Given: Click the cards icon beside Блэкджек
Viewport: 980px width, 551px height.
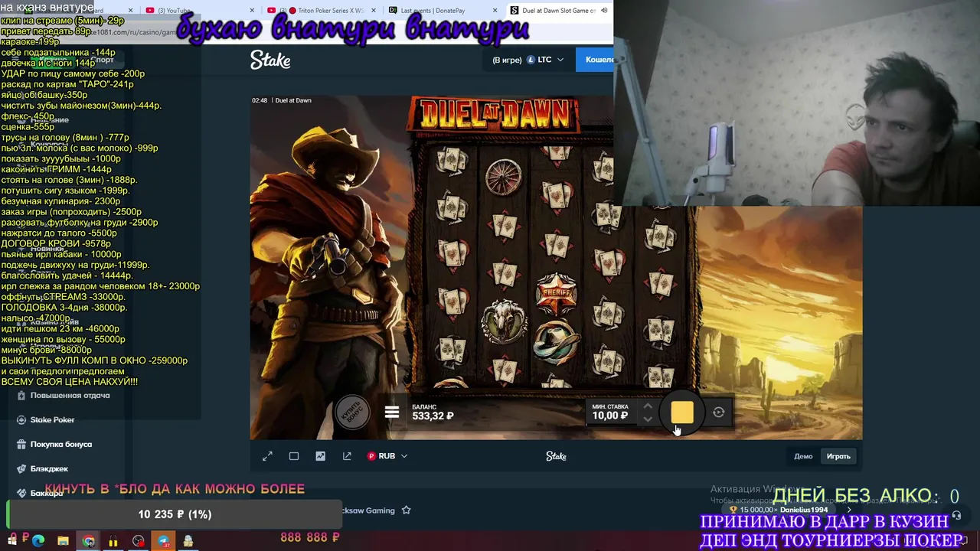Looking at the screenshot, I should (21, 469).
